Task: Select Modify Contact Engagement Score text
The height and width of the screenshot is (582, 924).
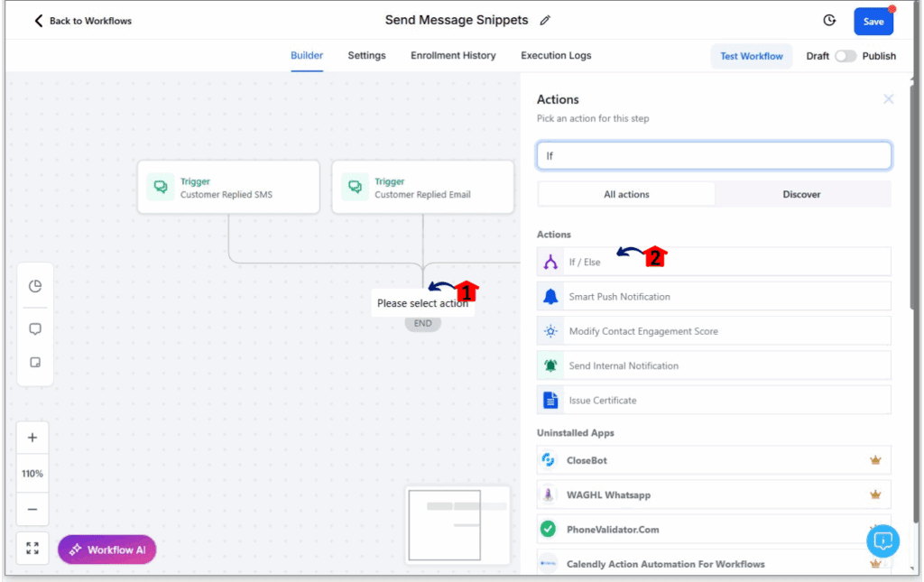Action: 643,331
